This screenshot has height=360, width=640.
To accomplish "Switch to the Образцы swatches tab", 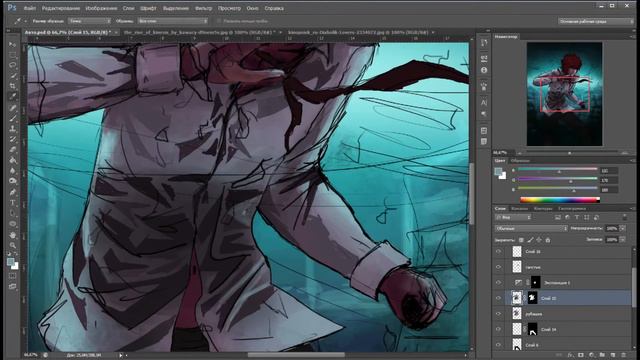I will click(520, 161).
